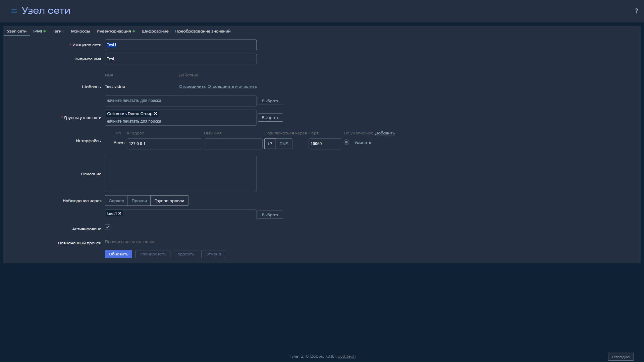Viewport: 644px width, 362px height.
Task: Click Выбрать next to templates search
Action: [x=270, y=101]
